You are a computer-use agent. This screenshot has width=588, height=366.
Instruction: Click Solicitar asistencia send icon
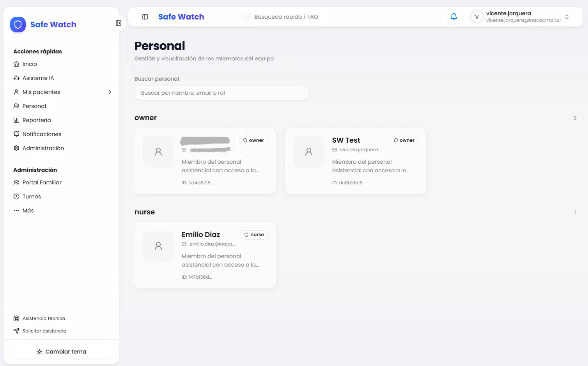(x=16, y=331)
